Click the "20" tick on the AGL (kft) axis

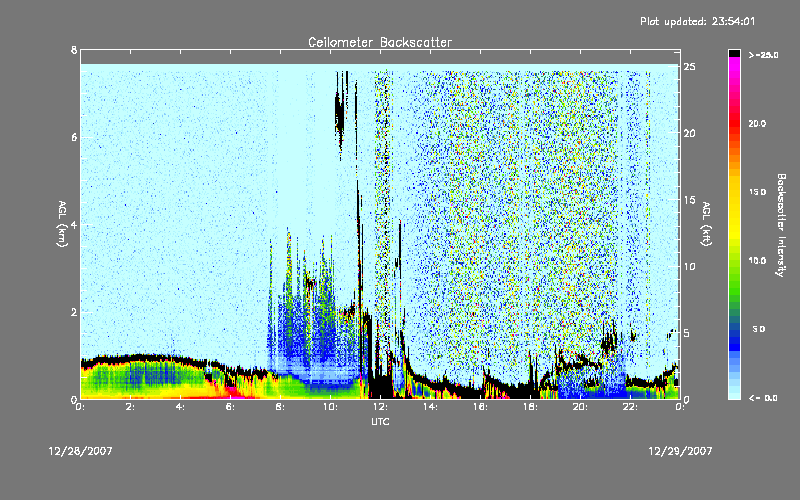tap(689, 133)
